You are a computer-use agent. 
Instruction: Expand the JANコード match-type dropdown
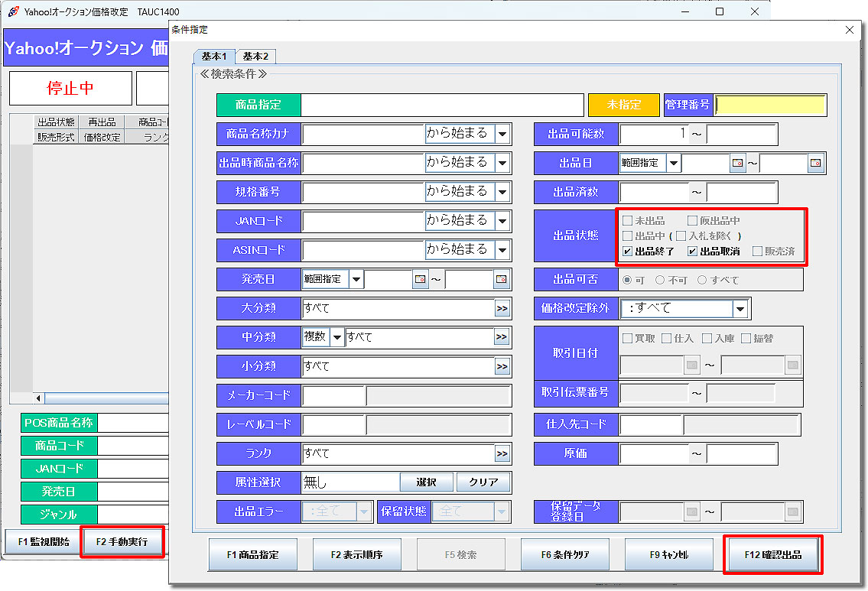tap(502, 221)
